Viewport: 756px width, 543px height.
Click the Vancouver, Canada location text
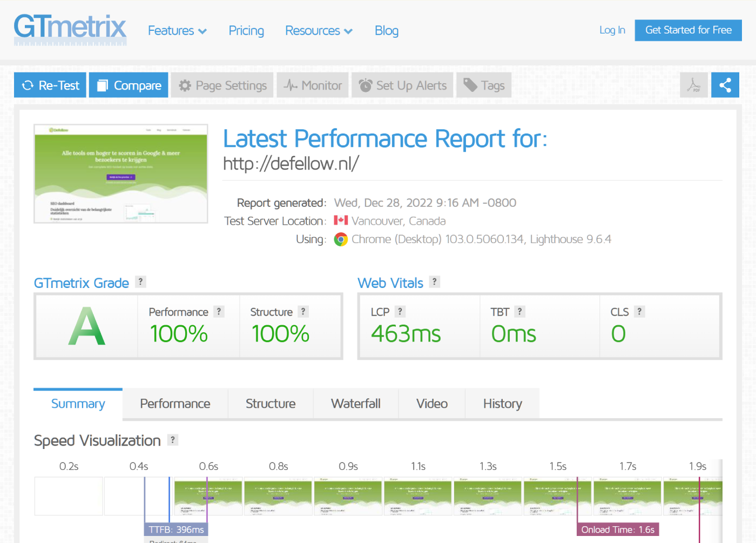pos(399,221)
